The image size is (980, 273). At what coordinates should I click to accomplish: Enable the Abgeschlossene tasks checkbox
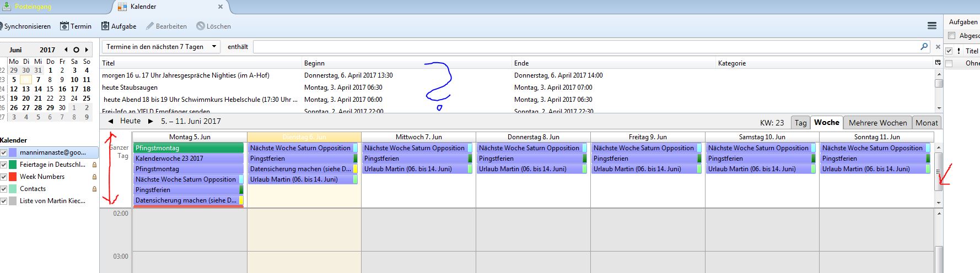click(x=951, y=36)
